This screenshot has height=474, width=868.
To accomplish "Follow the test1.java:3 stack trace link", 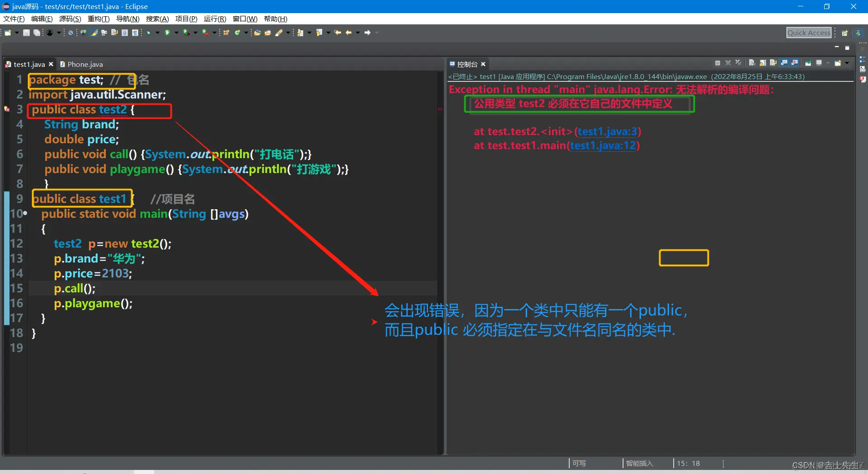I will tap(607, 131).
